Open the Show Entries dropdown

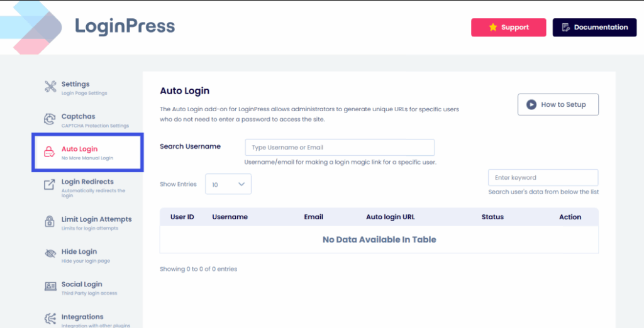click(228, 184)
